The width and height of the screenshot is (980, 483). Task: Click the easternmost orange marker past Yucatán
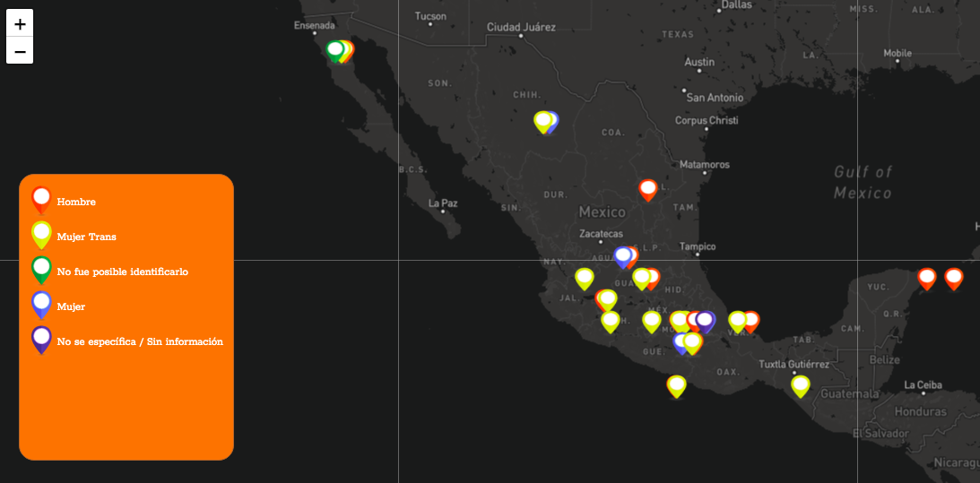click(x=954, y=278)
